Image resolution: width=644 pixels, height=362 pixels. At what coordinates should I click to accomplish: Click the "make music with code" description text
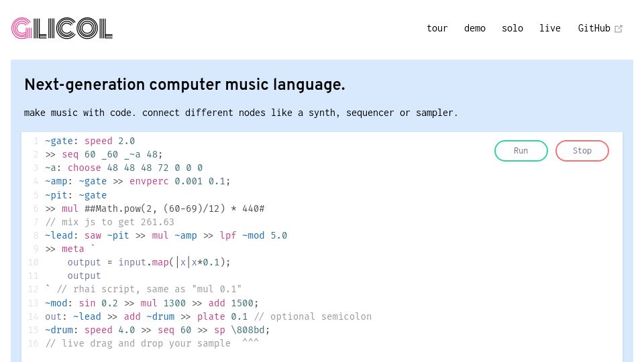(x=241, y=113)
